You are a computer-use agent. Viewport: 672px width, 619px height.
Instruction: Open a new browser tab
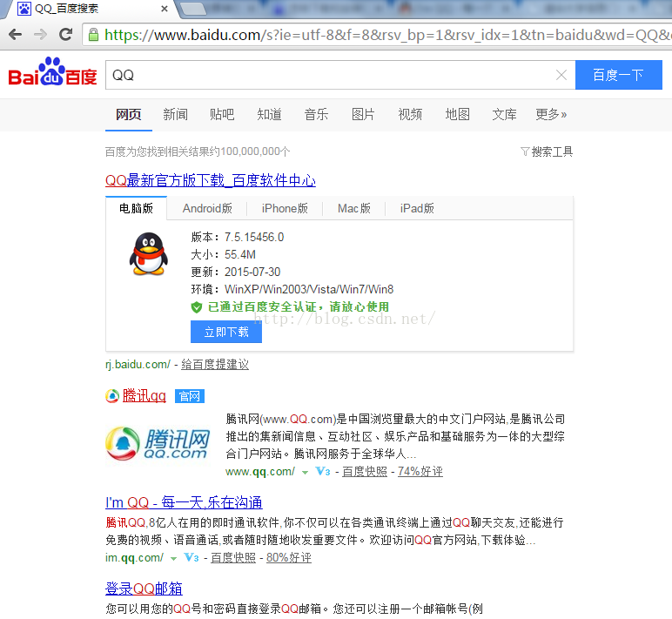tap(192, 9)
